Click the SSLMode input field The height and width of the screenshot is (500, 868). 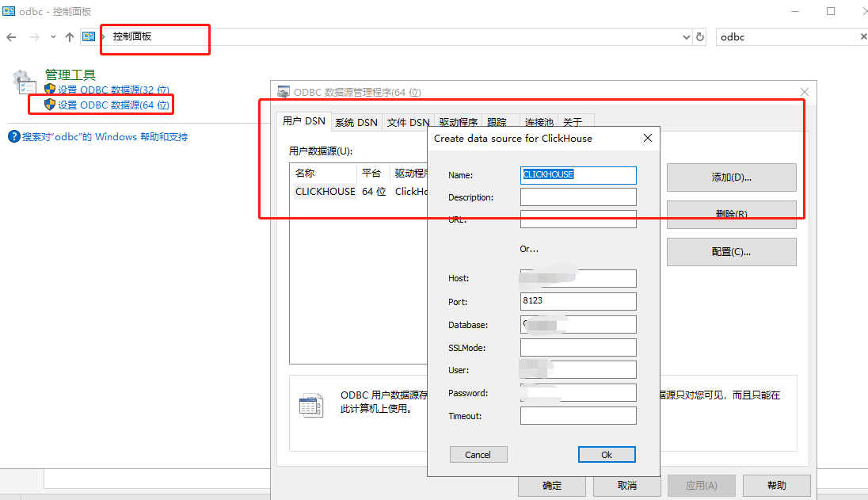[578, 348]
